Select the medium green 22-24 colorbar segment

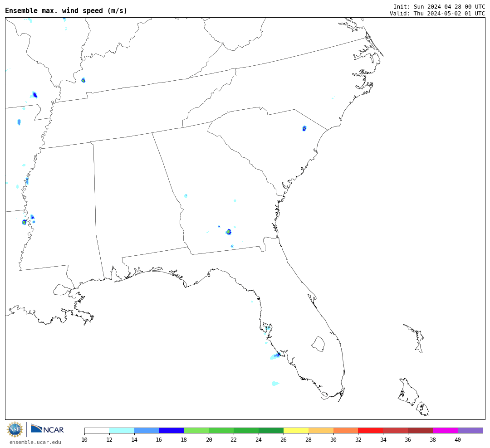(x=246, y=430)
